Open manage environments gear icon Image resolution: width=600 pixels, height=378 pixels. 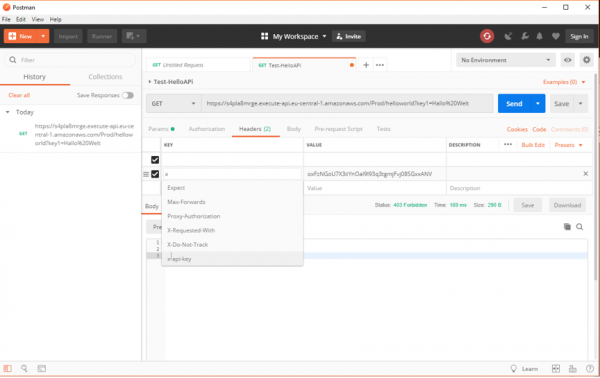click(586, 60)
